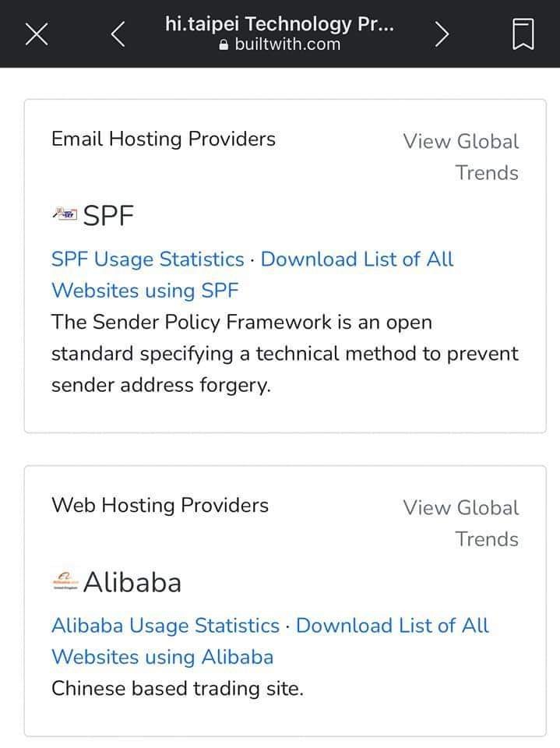Open View Global Trends for Email Hosting Providers
This screenshot has height=748, width=560.
461,157
